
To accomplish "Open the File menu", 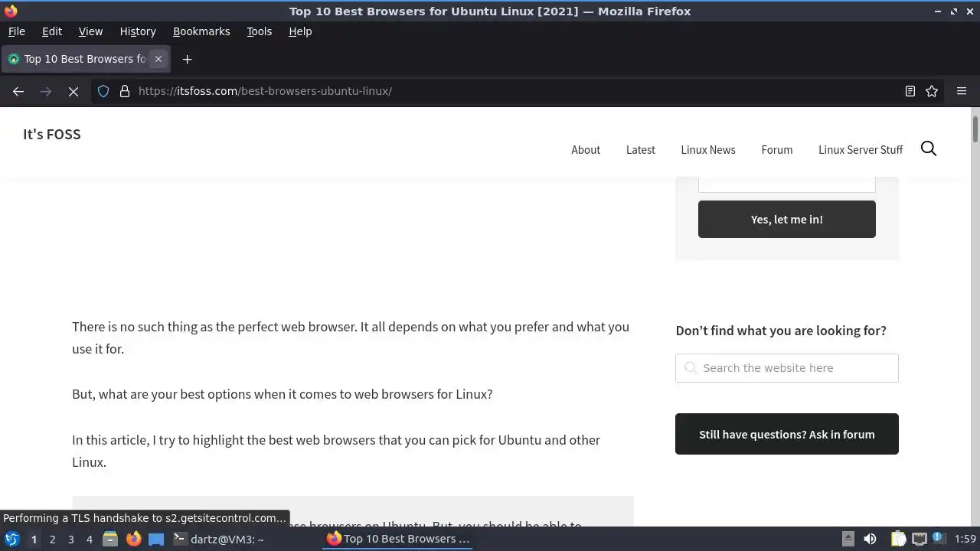I will (17, 31).
